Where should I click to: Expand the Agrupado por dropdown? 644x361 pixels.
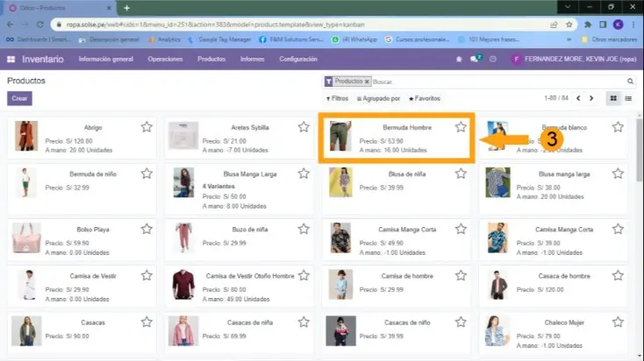pyautogui.click(x=379, y=98)
